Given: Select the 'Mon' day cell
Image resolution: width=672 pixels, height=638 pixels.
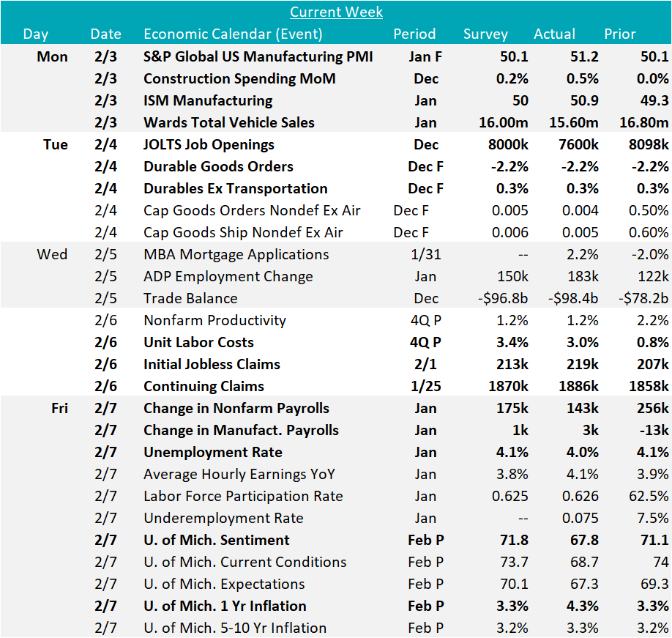Looking at the screenshot, I should point(52,56).
